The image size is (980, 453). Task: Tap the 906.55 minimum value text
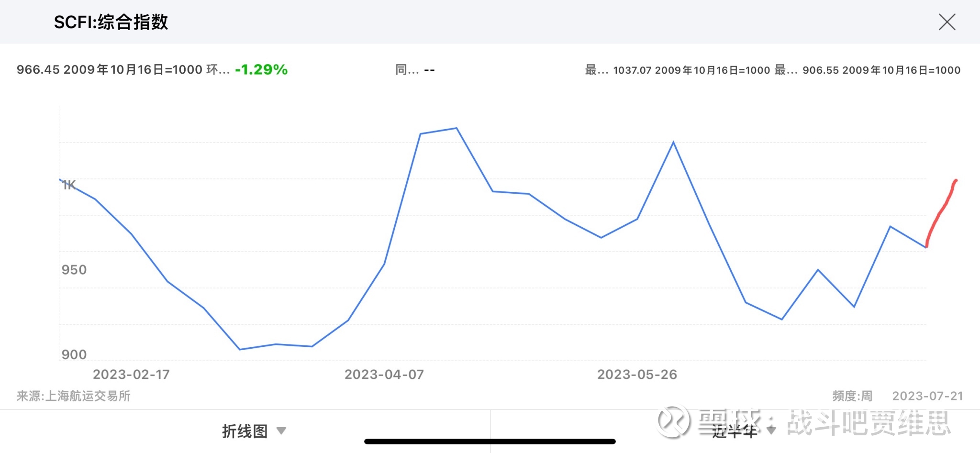[821, 70]
